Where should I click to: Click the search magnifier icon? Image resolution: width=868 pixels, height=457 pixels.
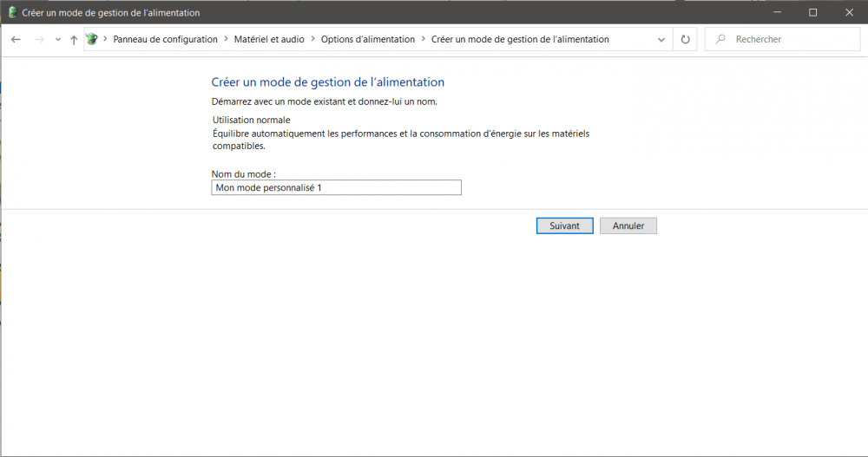click(720, 39)
